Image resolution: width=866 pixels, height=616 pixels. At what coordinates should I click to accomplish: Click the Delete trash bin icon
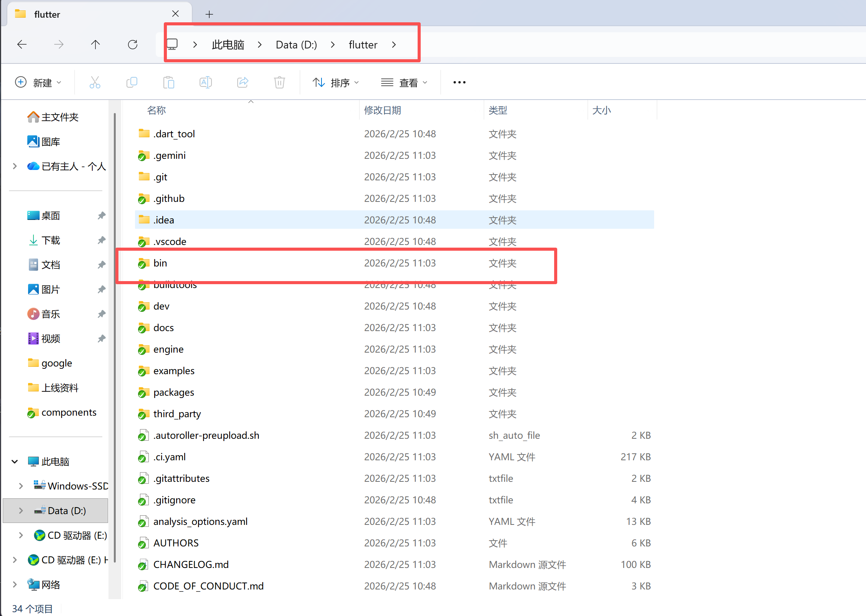(x=280, y=82)
